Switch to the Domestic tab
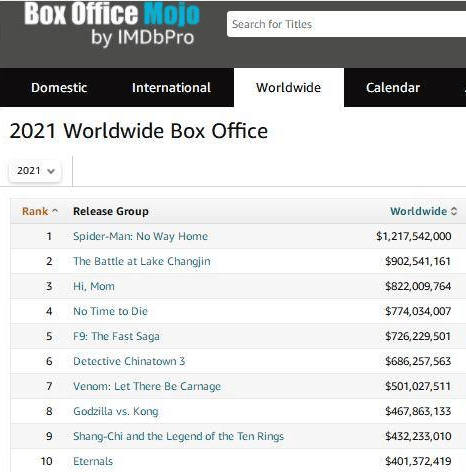 pyautogui.click(x=59, y=88)
